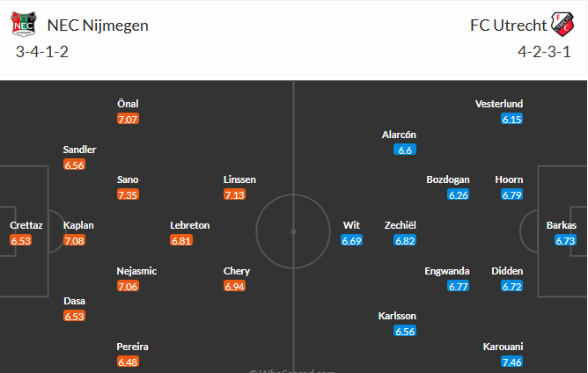Click the NEC Nijmegen club crest icon
This screenshot has height=373, width=588.
click(24, 24)
